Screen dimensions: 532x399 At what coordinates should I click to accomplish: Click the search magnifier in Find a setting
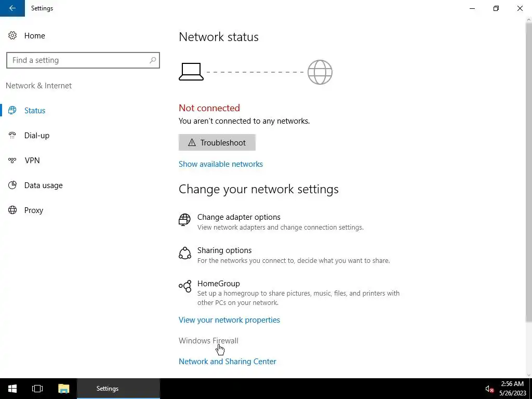pos(153,60)
